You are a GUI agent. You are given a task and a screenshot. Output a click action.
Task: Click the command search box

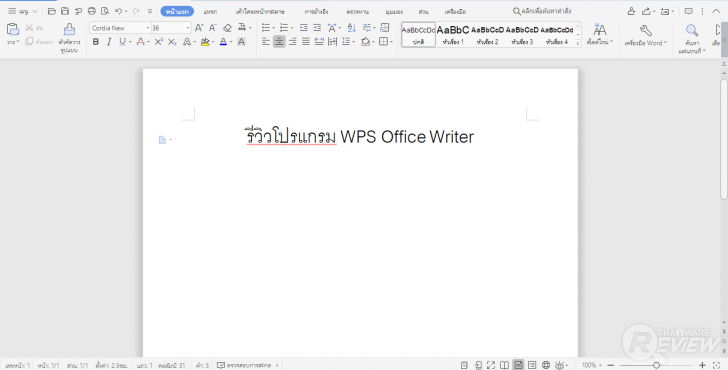542,11
